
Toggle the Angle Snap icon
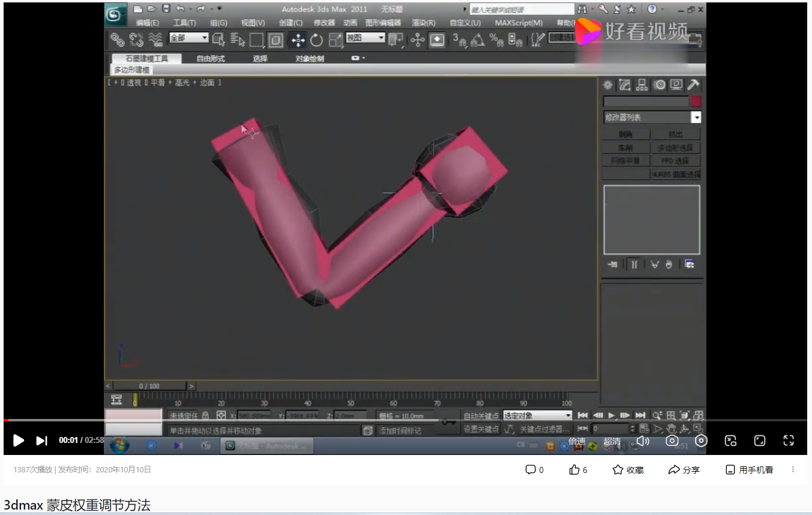point(478,40)
